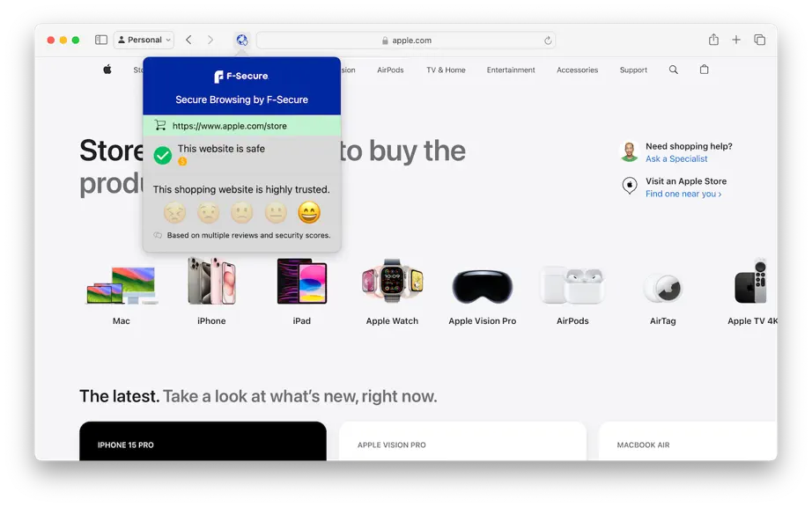Click the shopping cart icon beside URL
Viewport: 812px width, 507px height.
160,125
